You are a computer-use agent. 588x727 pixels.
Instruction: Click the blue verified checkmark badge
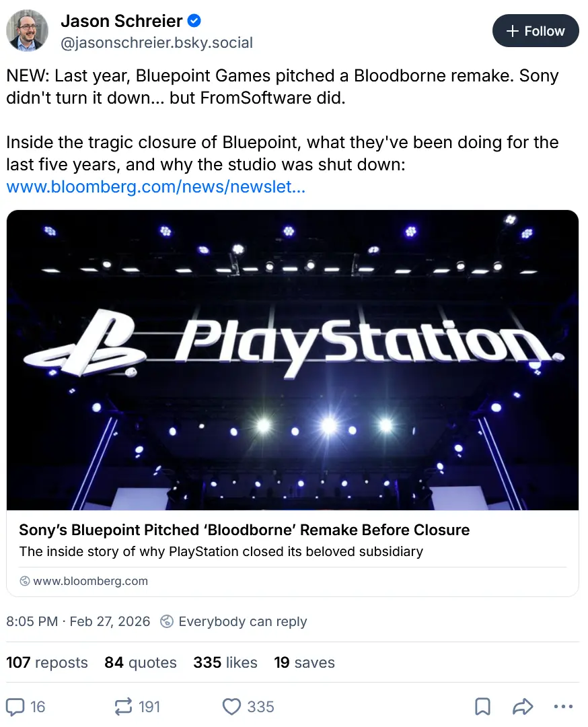coord(194,22)
